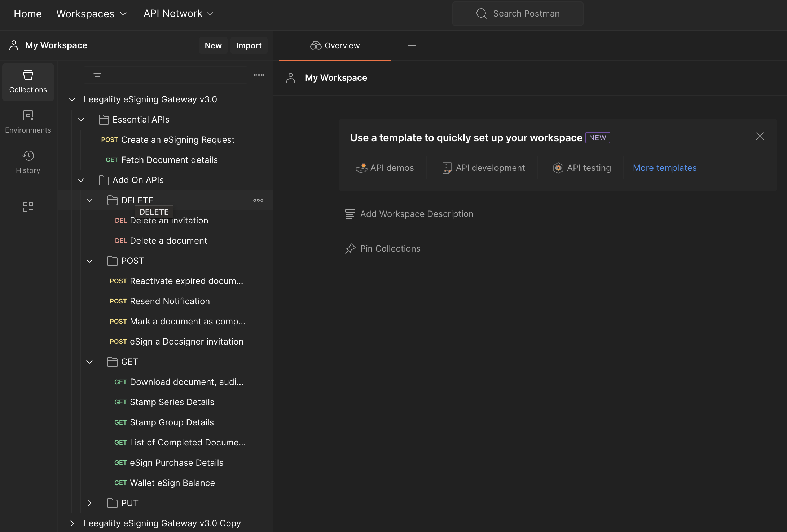This screenshot has width=787, height=532.
Task: Open the More templates link
Action: coord(665,168)
